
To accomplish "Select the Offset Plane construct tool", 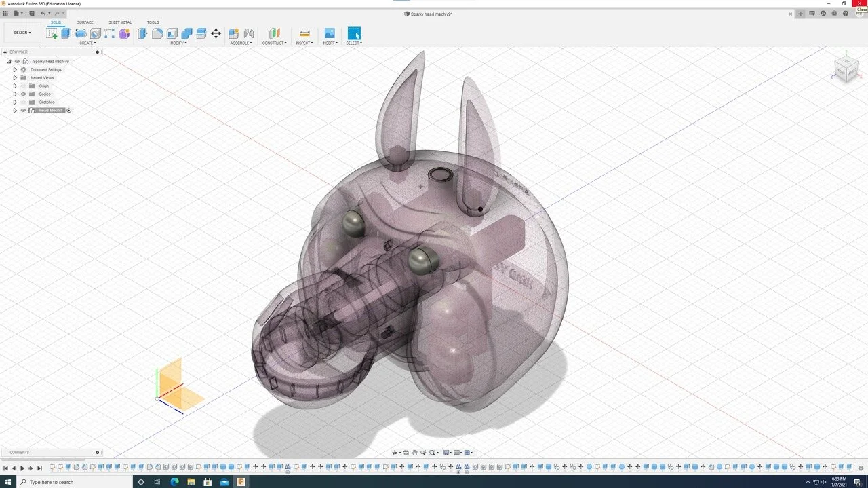I will [274, 33].
